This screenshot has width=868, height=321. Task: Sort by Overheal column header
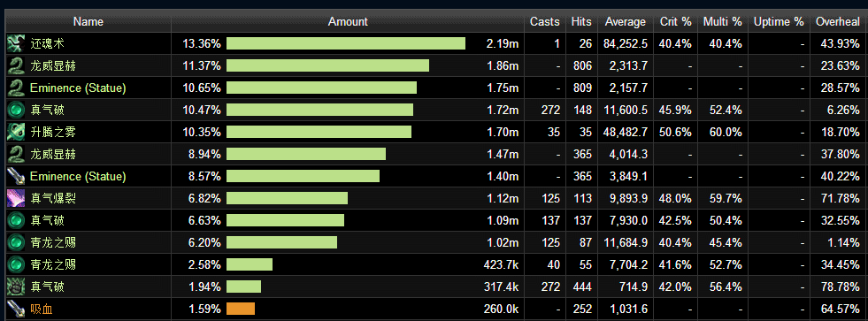tap(838, 22)
